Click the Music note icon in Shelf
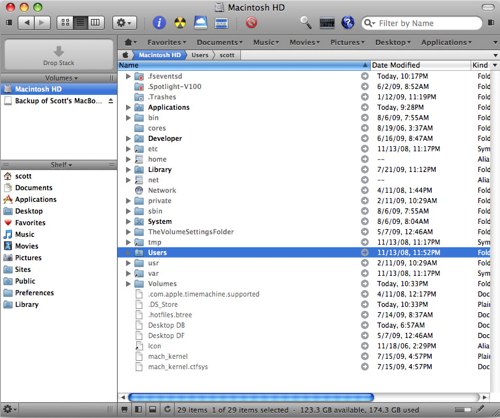The image size is (500, 418). [8, 234]
